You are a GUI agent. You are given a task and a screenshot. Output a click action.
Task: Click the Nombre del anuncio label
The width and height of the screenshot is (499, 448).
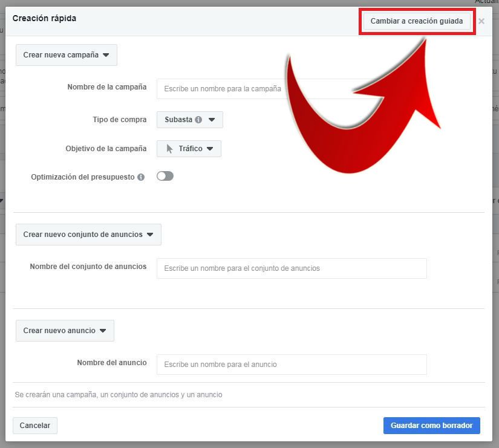(111, 363)
